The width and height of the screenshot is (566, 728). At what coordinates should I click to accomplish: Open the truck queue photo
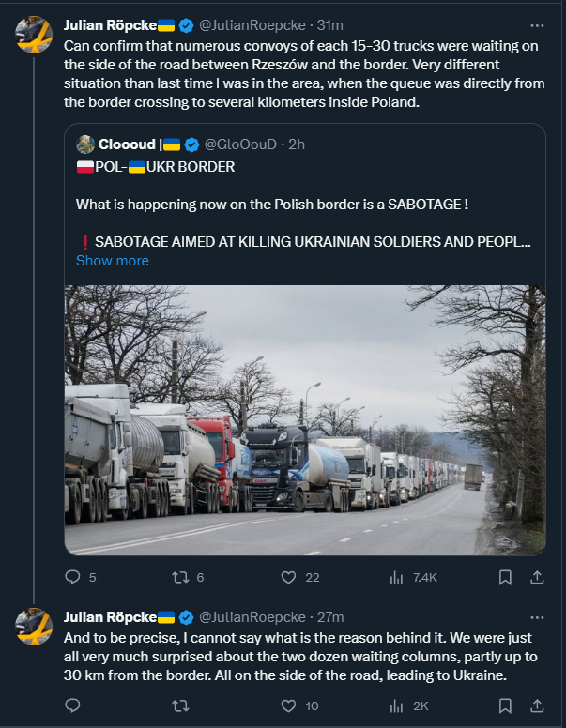[305, 419]
